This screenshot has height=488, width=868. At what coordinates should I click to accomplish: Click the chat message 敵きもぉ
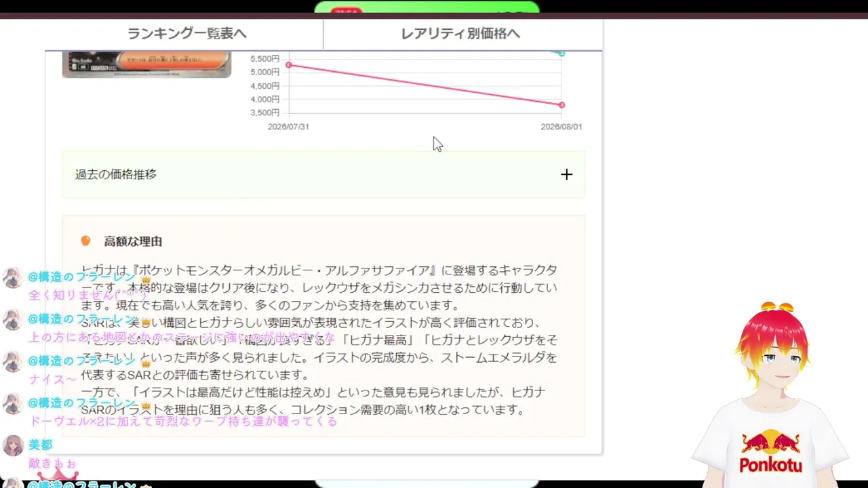tap(52, 464)
